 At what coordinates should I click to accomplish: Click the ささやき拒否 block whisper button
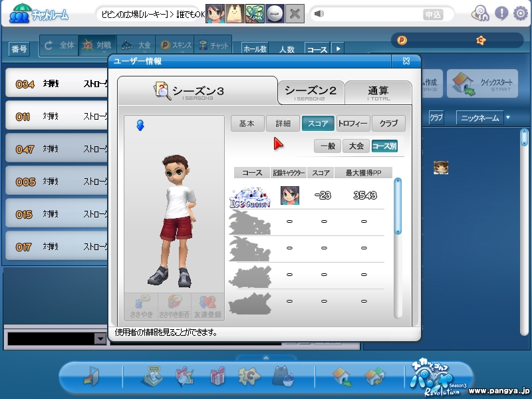coord(174,307)
